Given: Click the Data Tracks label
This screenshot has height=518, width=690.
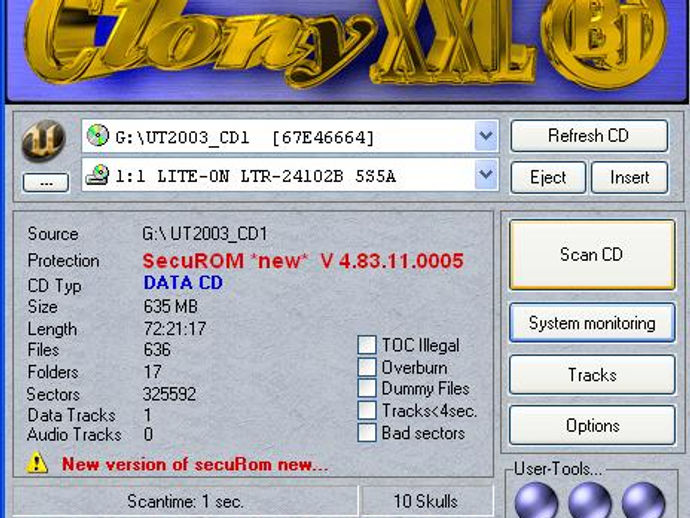Looking at the screenshot, I should (x=71, y=415).
